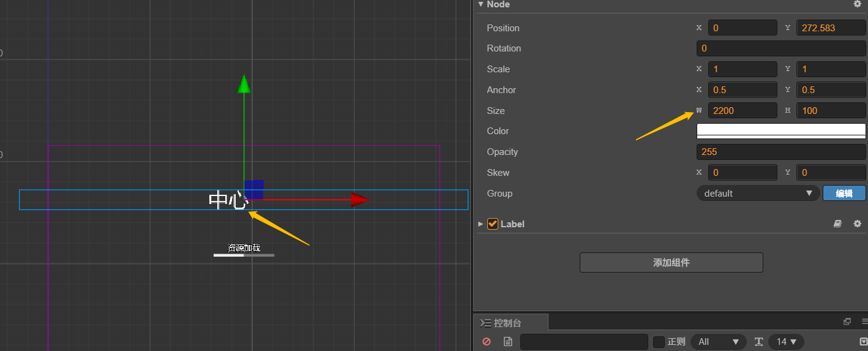Viewport: 868px width, 351px height.
Task: Open the console All log-level dropdown
Action: [718, 342]
